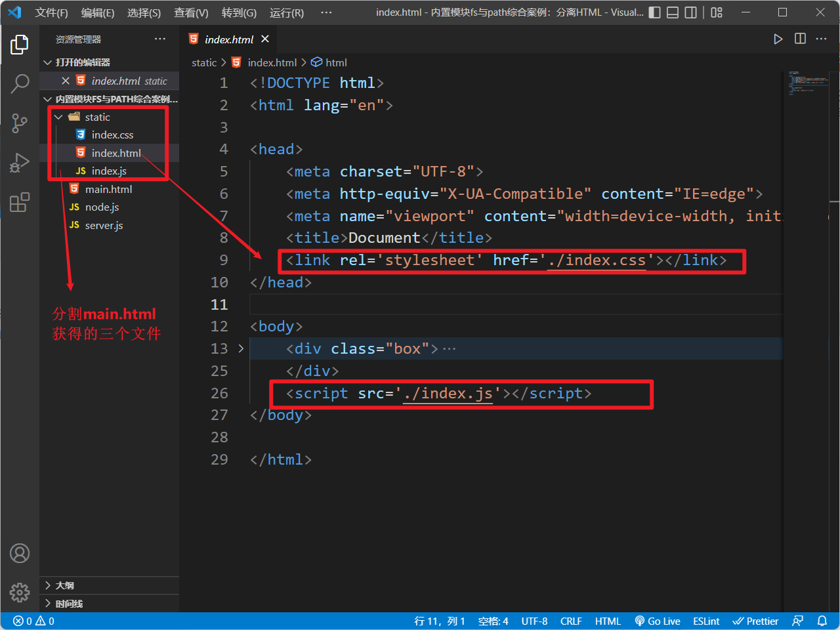Click line number 12 in the gutter

click(219, 327)
